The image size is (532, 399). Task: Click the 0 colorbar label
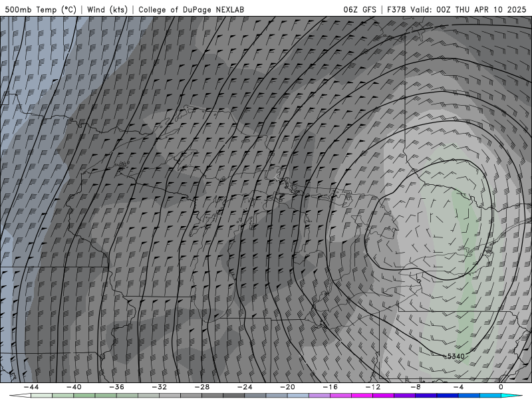coord(501,387)
